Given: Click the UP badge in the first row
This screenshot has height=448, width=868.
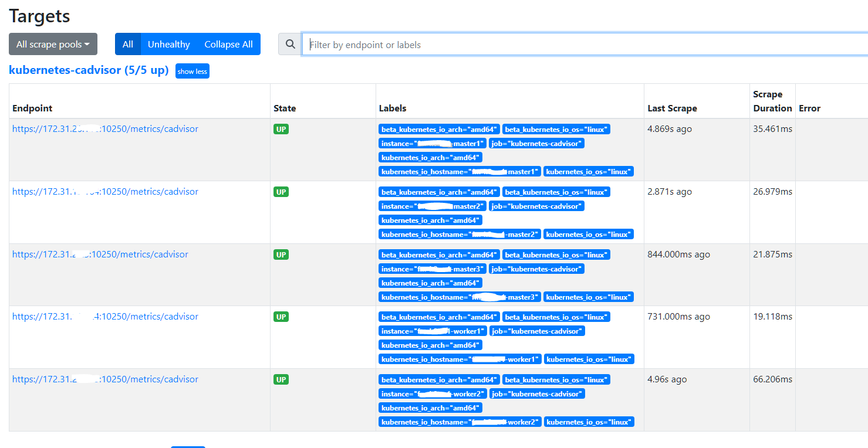Looking at the screenshot, I should (281, 129).
